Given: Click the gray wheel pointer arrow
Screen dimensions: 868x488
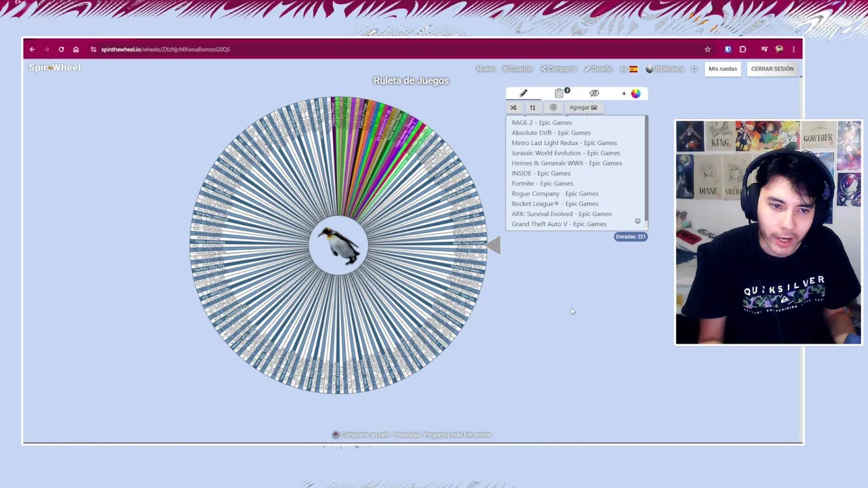Looking at the screenshot, I should pos(494,245).
